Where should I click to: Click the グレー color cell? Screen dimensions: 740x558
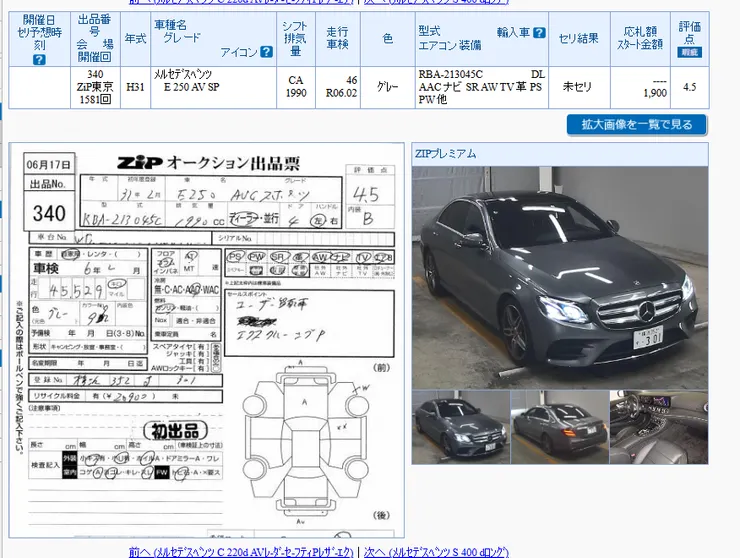coord(387,87)
